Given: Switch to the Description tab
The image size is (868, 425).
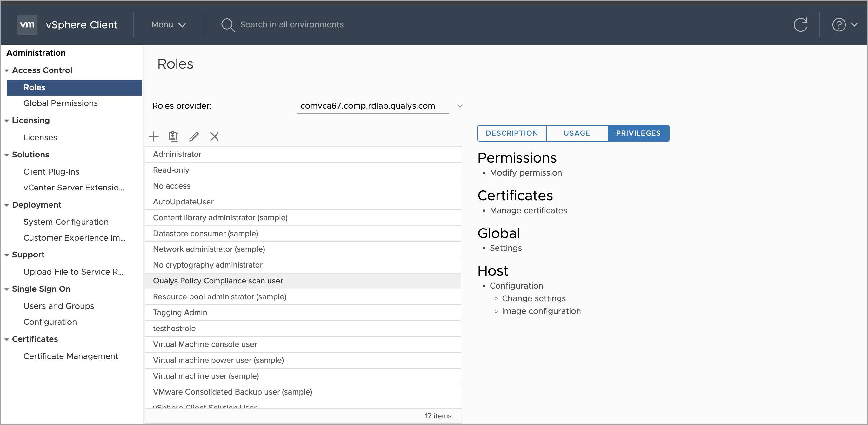Looking at the screenshot, I should (x=511, y=133).
